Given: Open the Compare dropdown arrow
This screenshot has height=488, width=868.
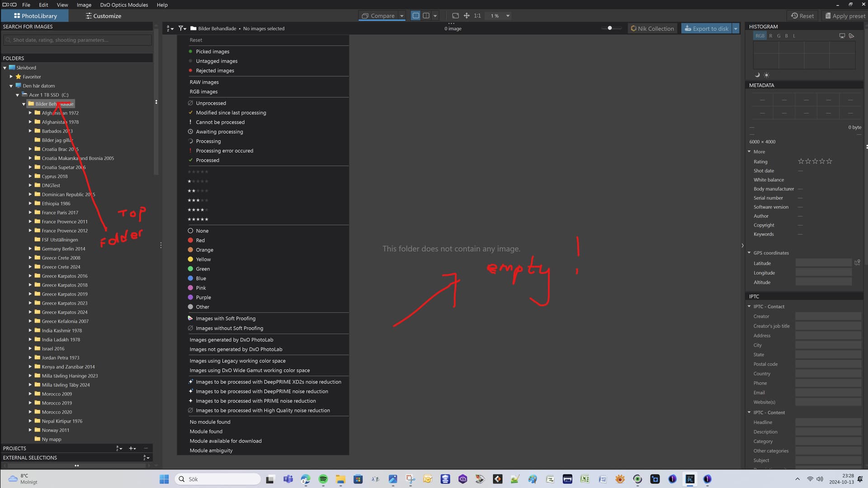Looking at the screenshot, I should (x=401, y=16).
